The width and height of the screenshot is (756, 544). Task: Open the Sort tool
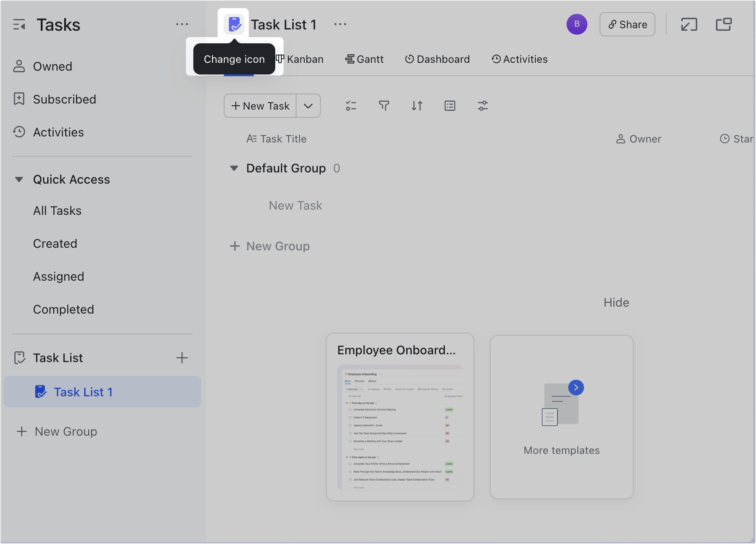417,106
